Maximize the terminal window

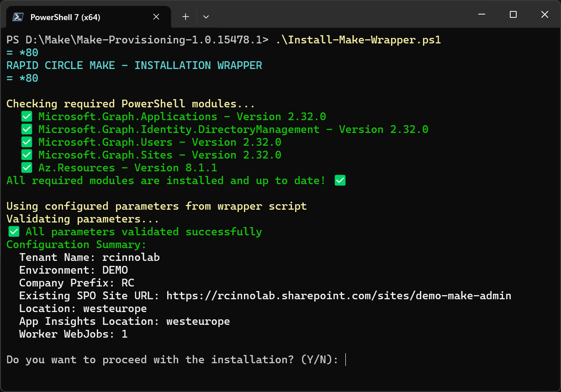[x=513, y=15]
